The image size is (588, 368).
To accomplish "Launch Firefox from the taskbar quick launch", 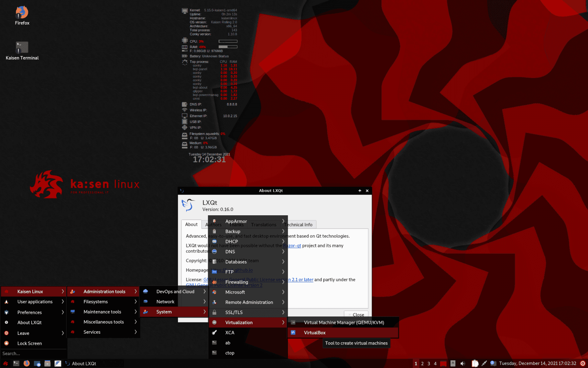I will click(x=26, y=363).
